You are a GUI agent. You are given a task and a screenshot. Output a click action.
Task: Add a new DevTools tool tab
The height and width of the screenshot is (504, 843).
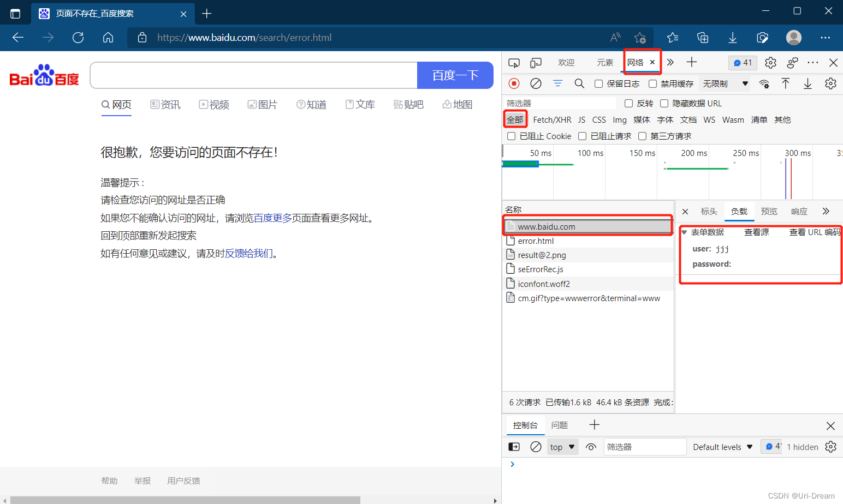pyautogui.click(x=692, y=62)
